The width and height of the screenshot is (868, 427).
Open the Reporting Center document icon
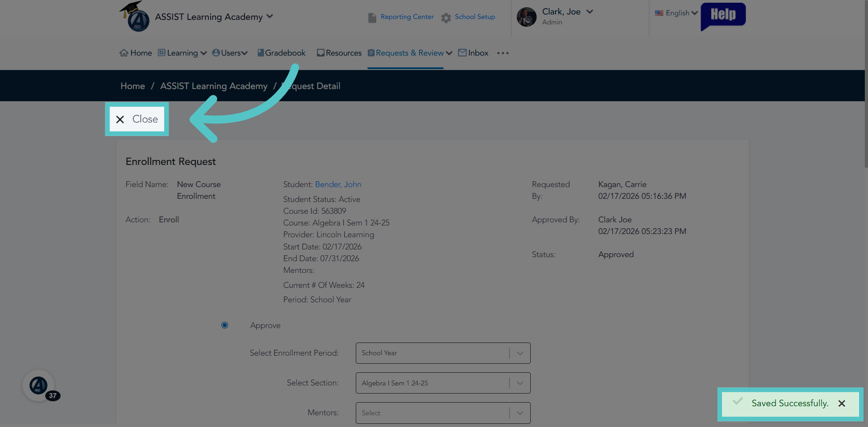click(372, 17)
